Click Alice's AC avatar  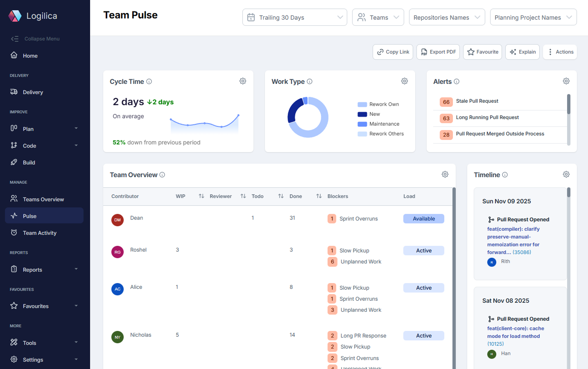point(118,289)
